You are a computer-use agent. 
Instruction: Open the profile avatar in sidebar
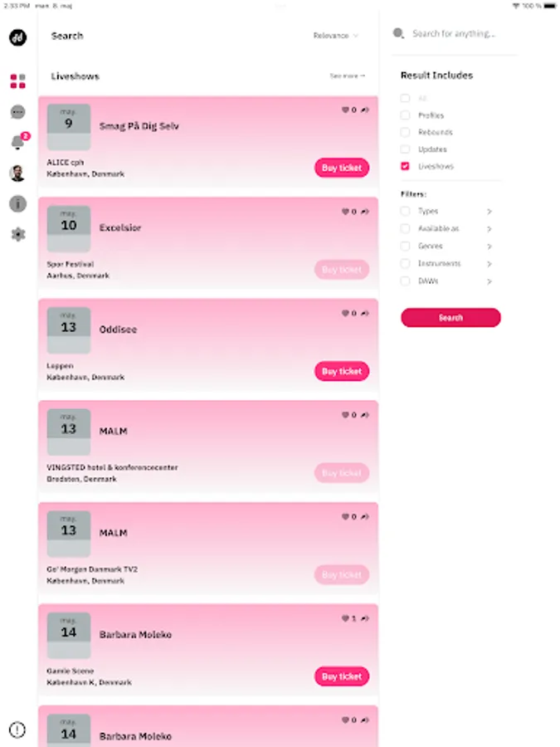tap(17, 173)
